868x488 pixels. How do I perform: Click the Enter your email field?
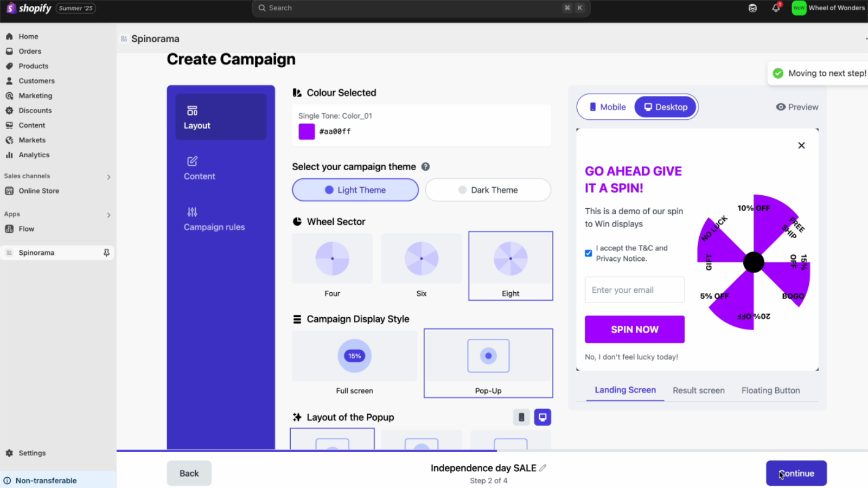(634, 290)
